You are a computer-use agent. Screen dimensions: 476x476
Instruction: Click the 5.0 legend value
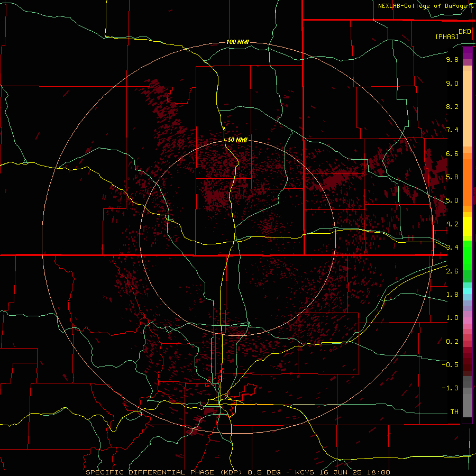(x=452, y=200)
